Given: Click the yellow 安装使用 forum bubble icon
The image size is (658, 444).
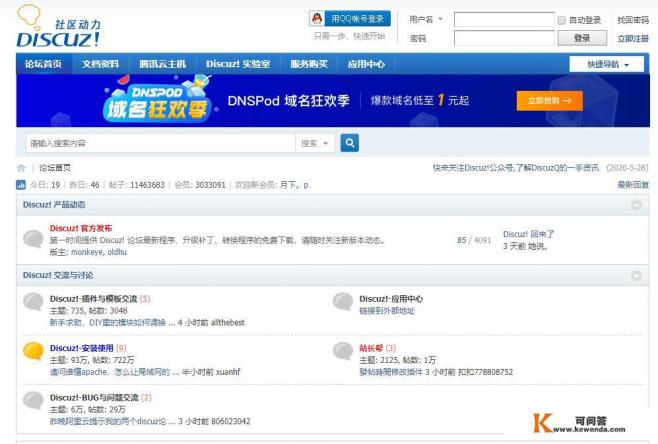Looking at the screenshot, I should pyautogui.click(x=33, y=351).
